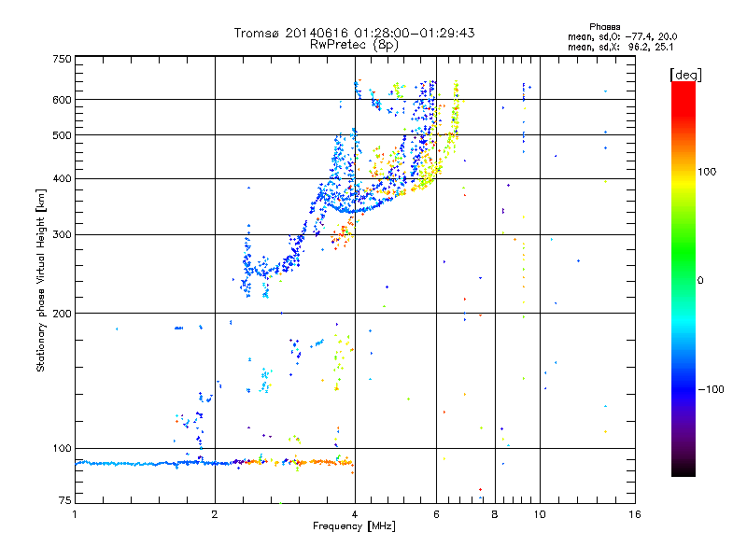Viewport: 747px width, 560px height.
Task: Click the colorbar '0' tick label
Action: (x=700, y=281)
